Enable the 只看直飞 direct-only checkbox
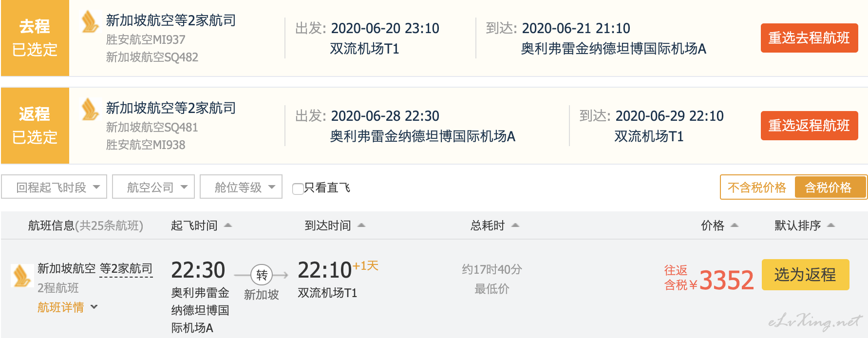Screen dimensions: 868x338 tap(298, 188)
